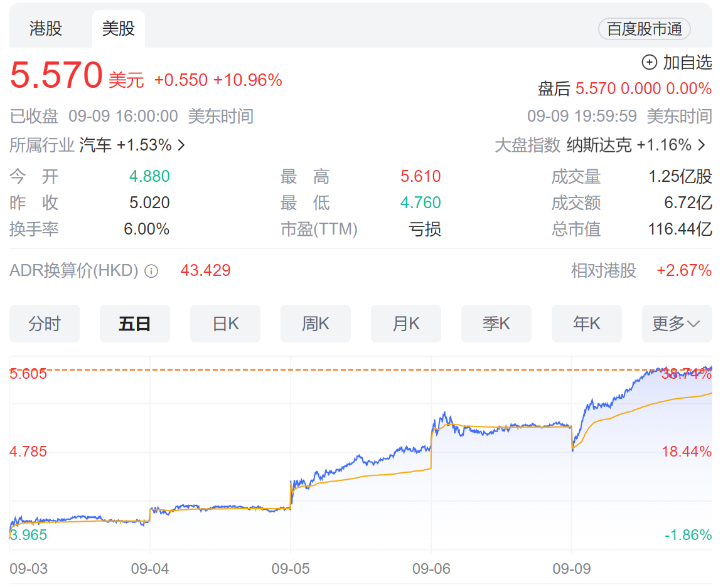
Task: Click the 加自选 label text
Action: (687, 62)
